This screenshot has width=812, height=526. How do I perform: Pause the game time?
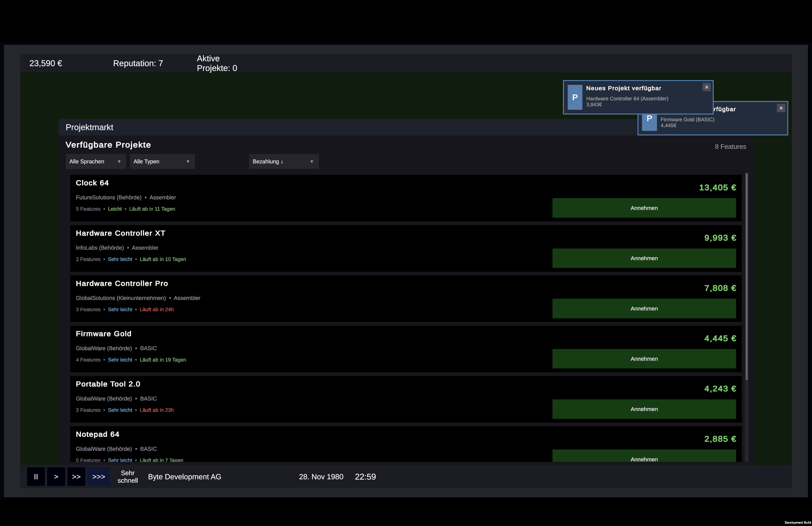pyautogui.click(x=36, y=477)
